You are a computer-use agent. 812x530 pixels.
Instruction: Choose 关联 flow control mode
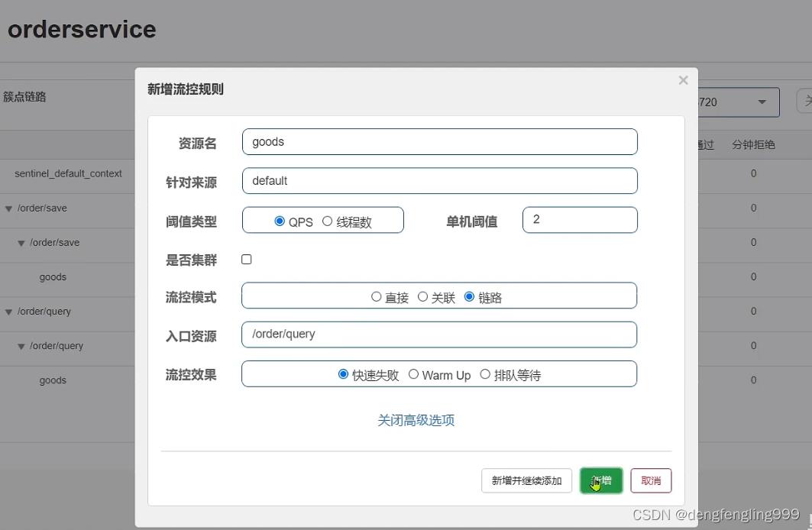[422, 297]
